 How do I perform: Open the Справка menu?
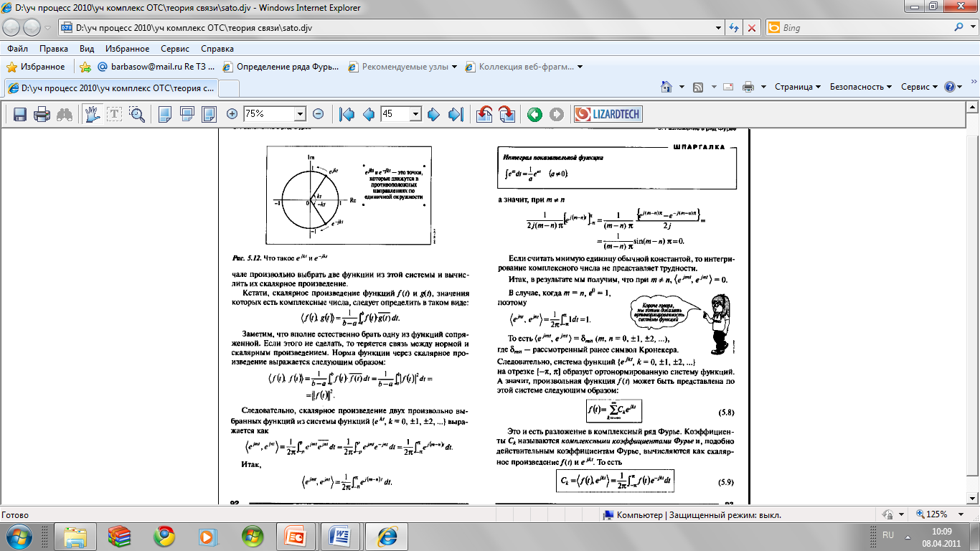tap(217, 49)
